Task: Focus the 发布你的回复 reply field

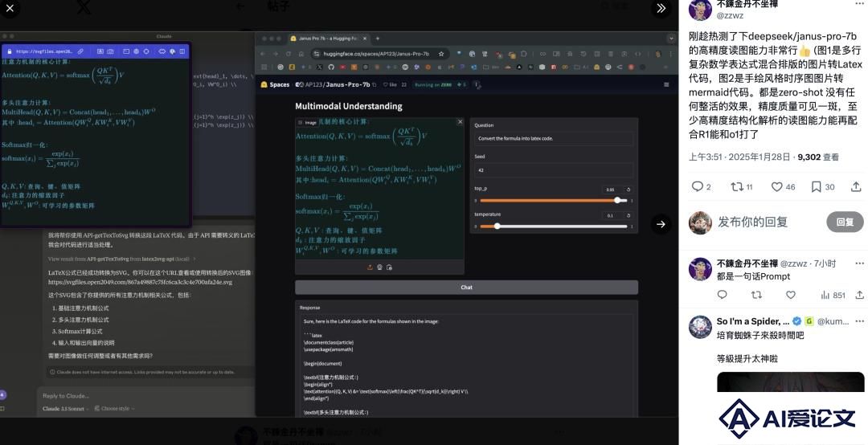Action: click(752, 222)
